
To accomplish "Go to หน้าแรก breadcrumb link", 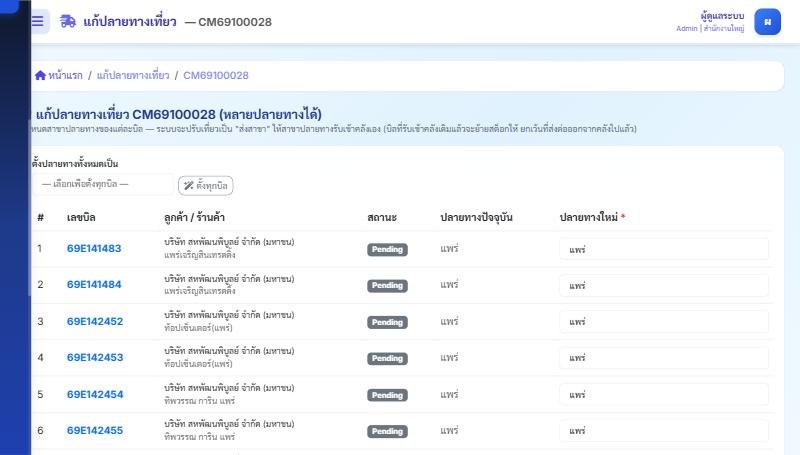I will [65, 75].
